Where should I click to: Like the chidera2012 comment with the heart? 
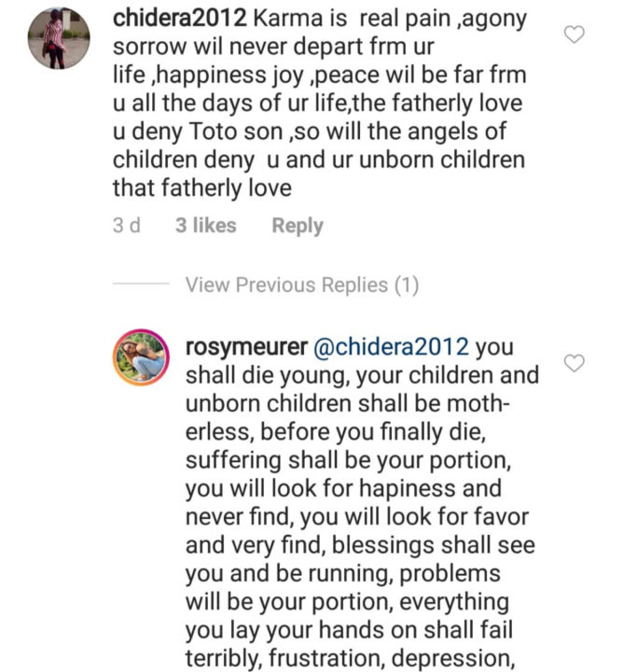point(575,35)
